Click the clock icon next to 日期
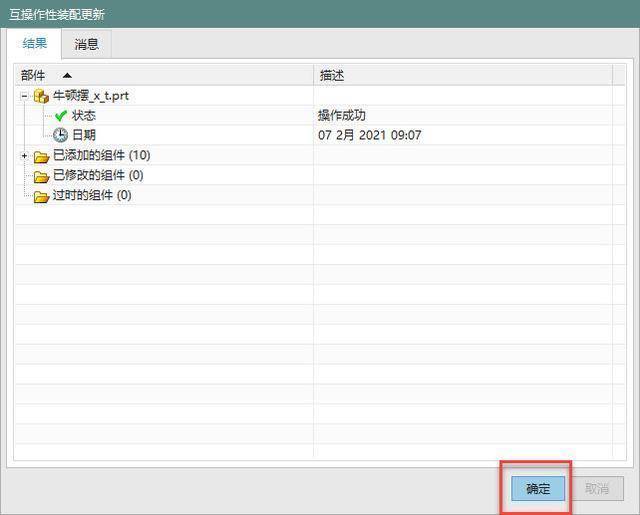Image resolution: width=640 pixels, height=515 pixels. point(61,135)
